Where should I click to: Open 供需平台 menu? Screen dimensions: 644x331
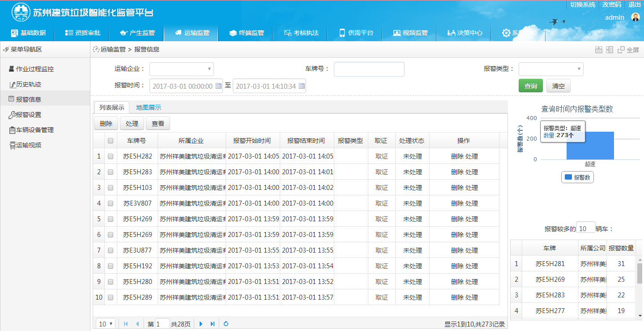[356, 33]
